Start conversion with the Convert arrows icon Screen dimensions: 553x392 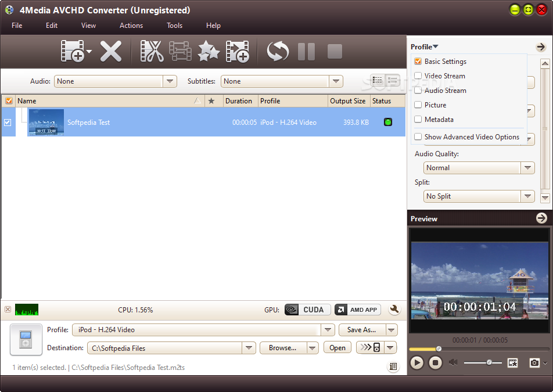(278, 52)
